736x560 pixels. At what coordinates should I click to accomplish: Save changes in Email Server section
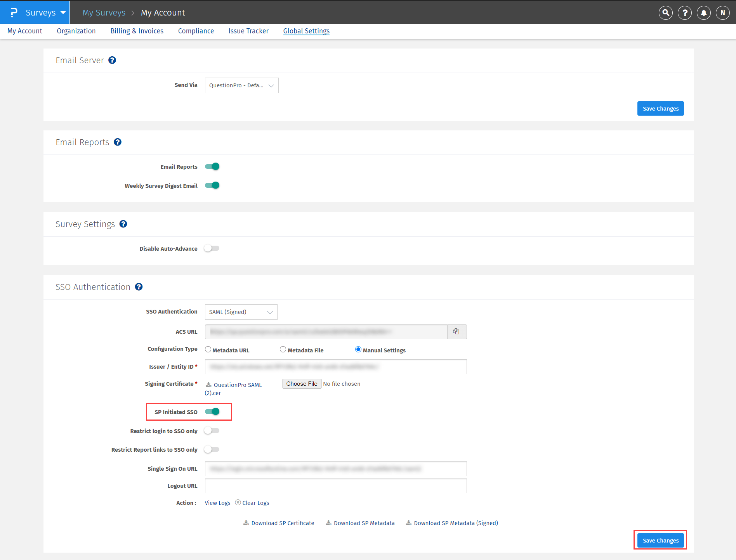point(661,109)
